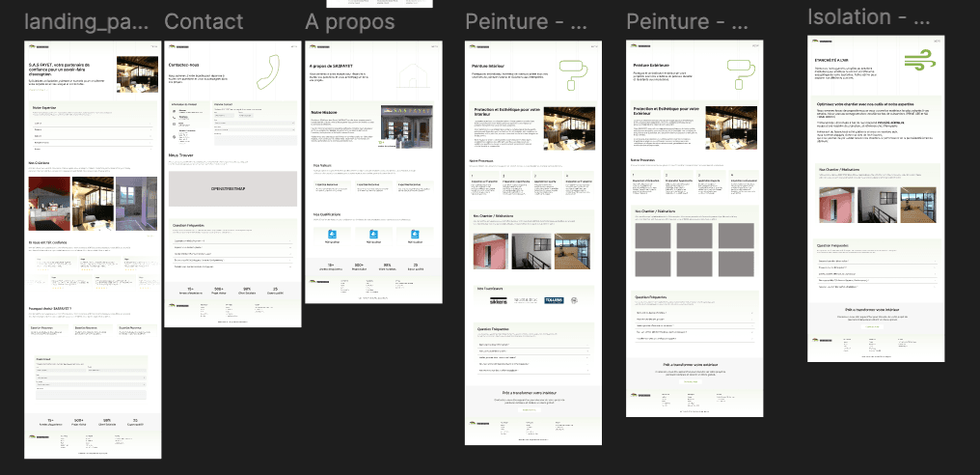This screenshot has width=980, height=475.
Task: Expand first FAQ item in Peinture Extérieur frame
Action: point(693,313)
